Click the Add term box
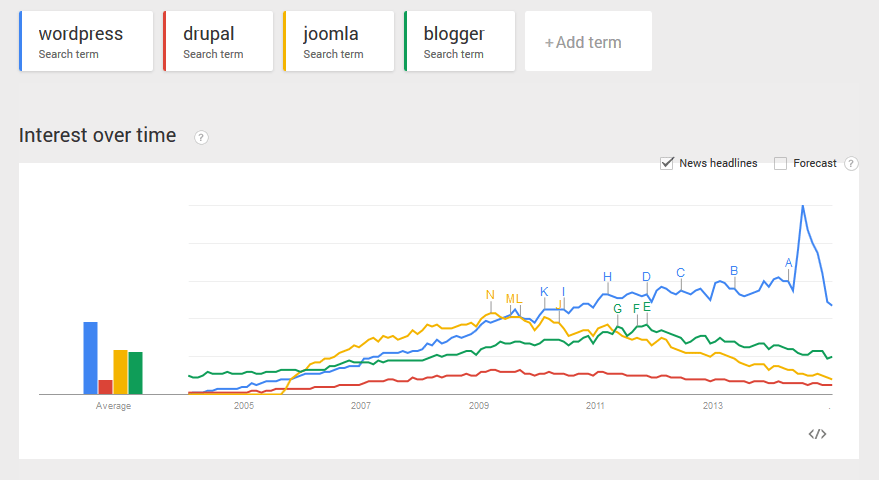 click(x=588, y=41)
